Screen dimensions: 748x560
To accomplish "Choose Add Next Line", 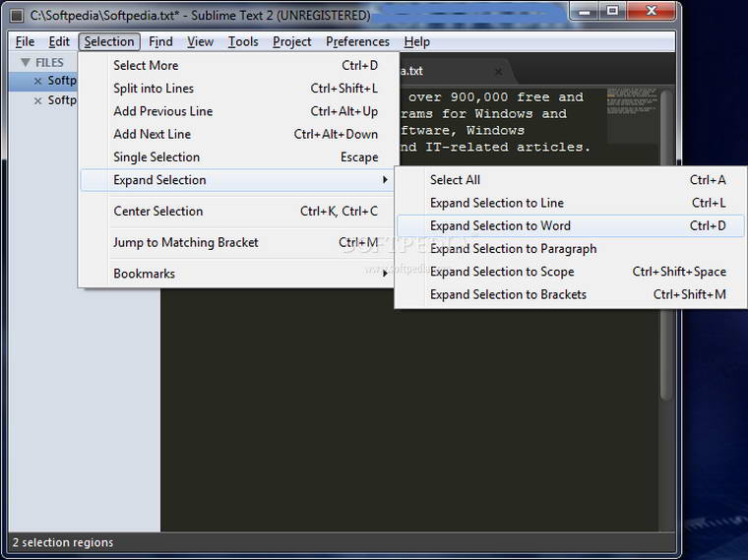I will (238, 134).
